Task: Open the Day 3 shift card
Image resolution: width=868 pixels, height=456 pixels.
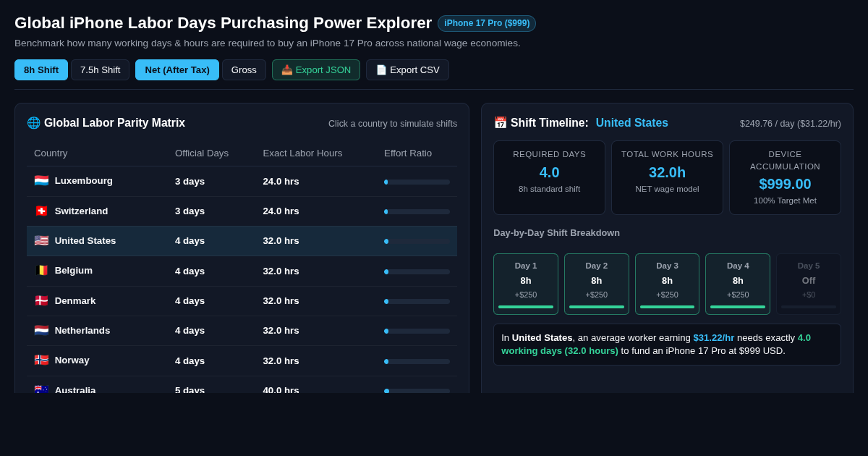Action: click(667, 284)
